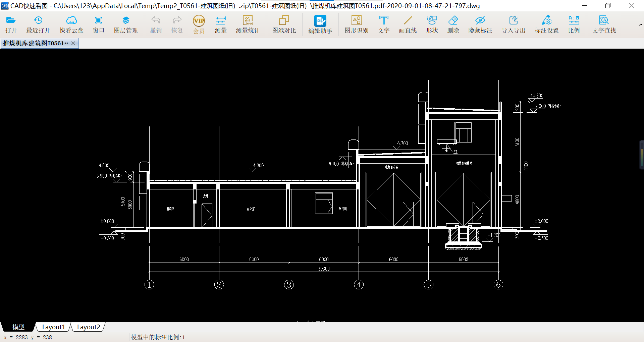Start 图形识别 shape recognition
The height and width of the screenshot is (342, 644).
coord(357,24)
